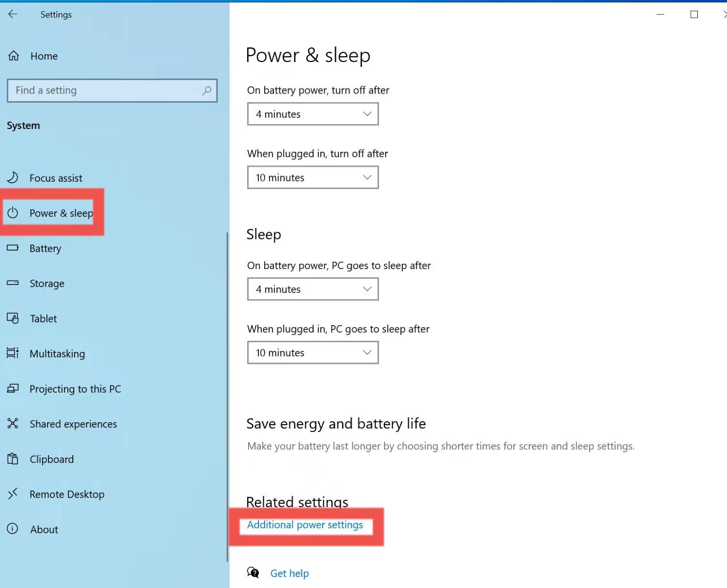This screenshot has height=588, width=727.
Task: Open the battery turn off after dropdown
Action: point(313,114)
